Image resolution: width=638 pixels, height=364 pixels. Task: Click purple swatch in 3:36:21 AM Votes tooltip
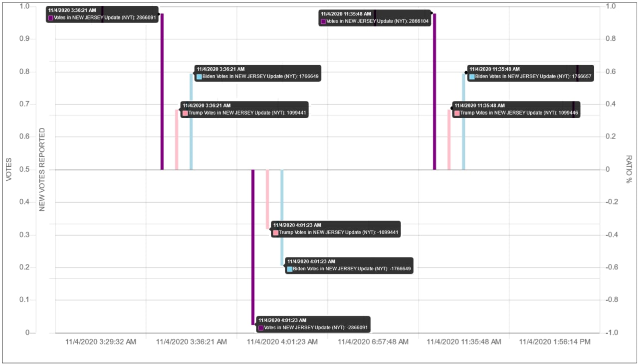(51, 18)
